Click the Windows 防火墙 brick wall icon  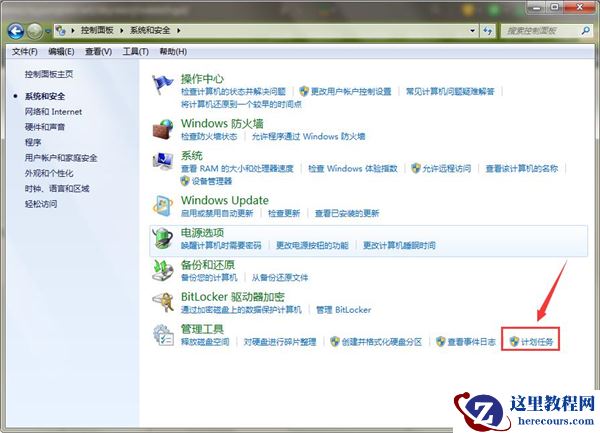163,129
